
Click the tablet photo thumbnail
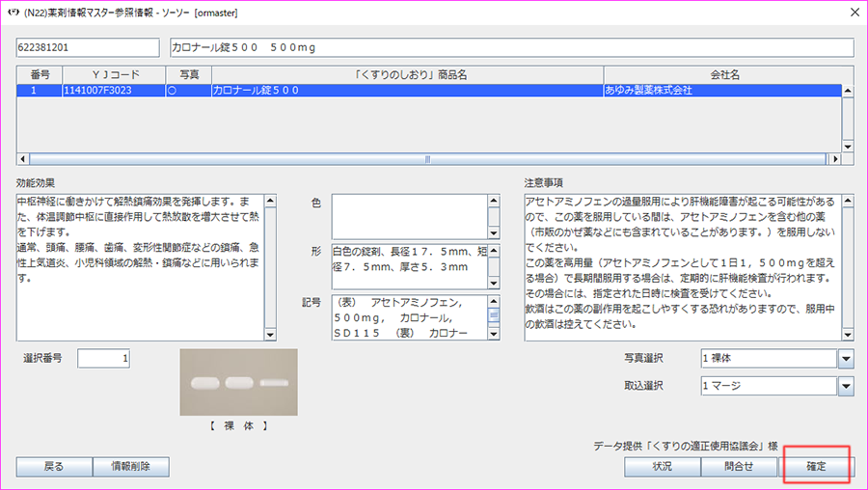point(238,382)
